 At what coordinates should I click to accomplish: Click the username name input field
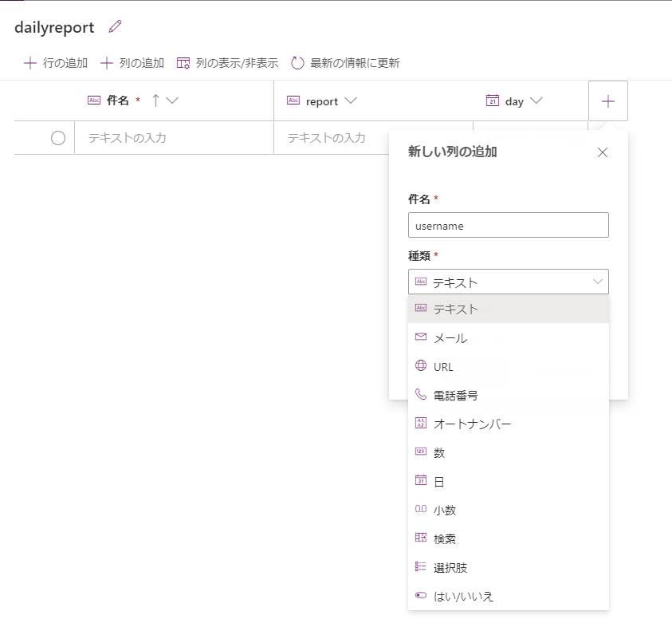508,225
